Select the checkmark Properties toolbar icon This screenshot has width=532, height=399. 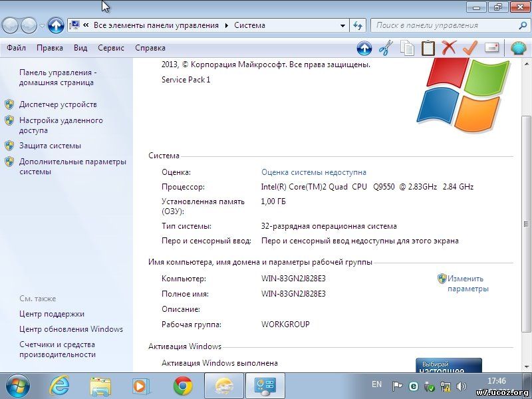(x=470, y=49)
